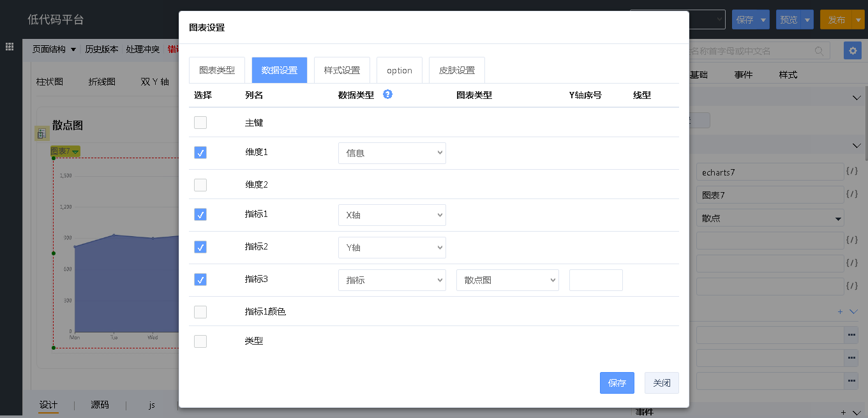Open 维度1 data type dropdown showing 信息
Image resolution: width=868 pixels, height=418 pixels.
click(x=392, y=153)
